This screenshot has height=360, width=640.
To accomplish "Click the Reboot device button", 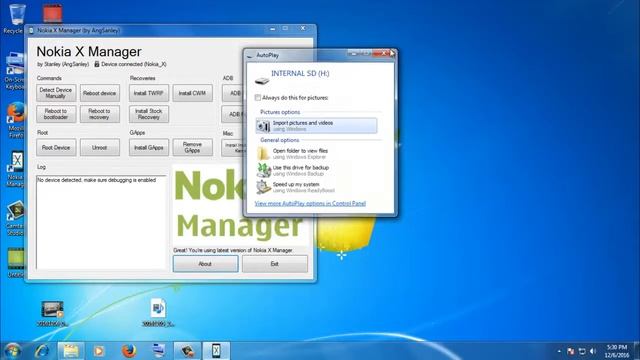I will point(100,93).
